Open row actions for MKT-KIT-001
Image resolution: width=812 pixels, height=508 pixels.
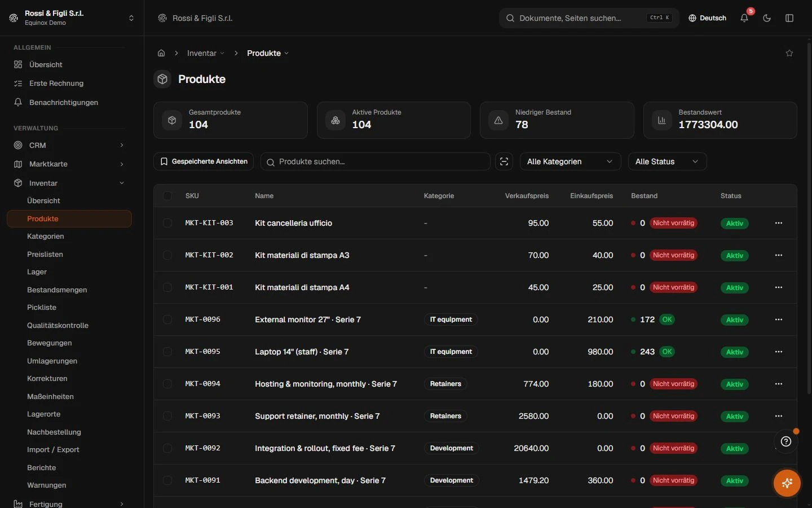(779, 287)
